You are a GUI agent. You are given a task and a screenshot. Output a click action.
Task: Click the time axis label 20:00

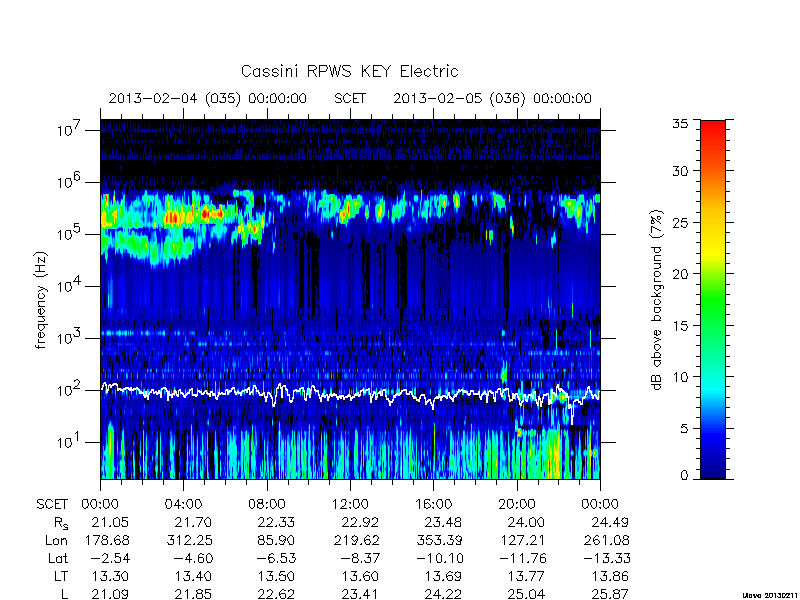516,505
